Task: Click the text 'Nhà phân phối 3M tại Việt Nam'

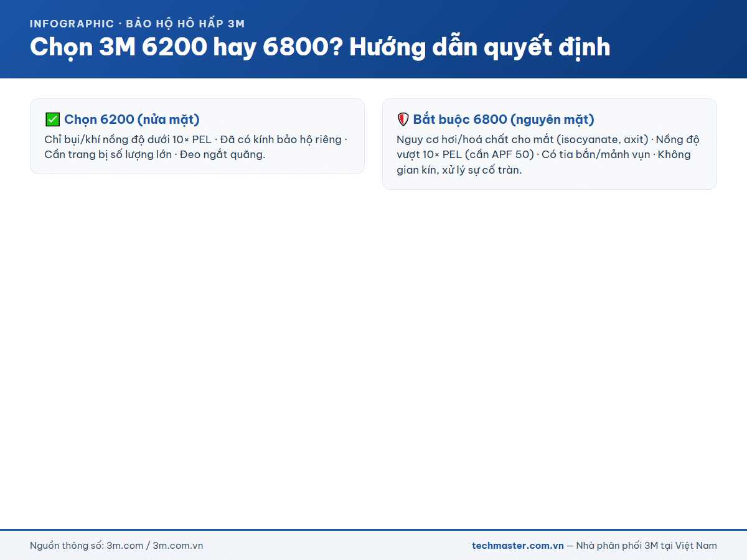Action: click(x=647, y=546)
